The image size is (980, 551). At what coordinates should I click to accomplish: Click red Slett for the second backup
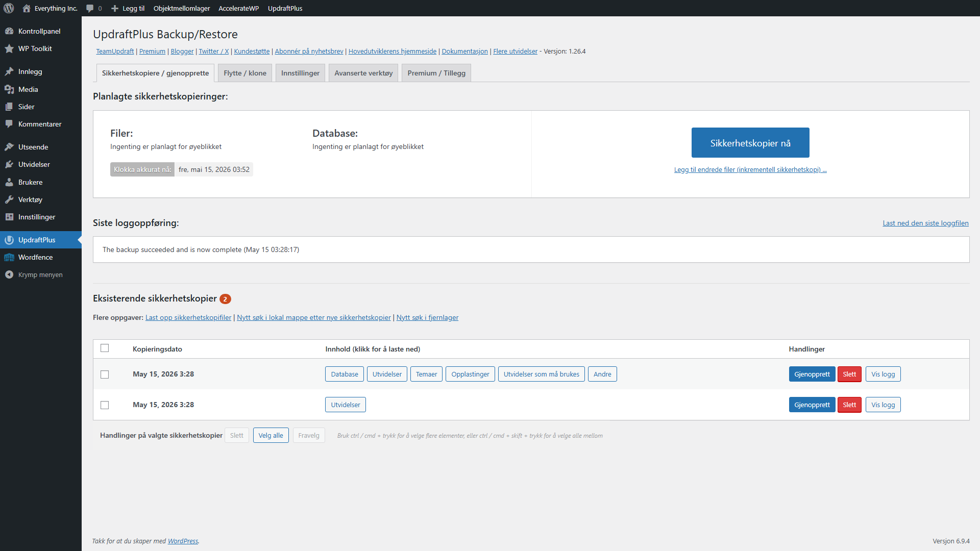click(849, 405)
